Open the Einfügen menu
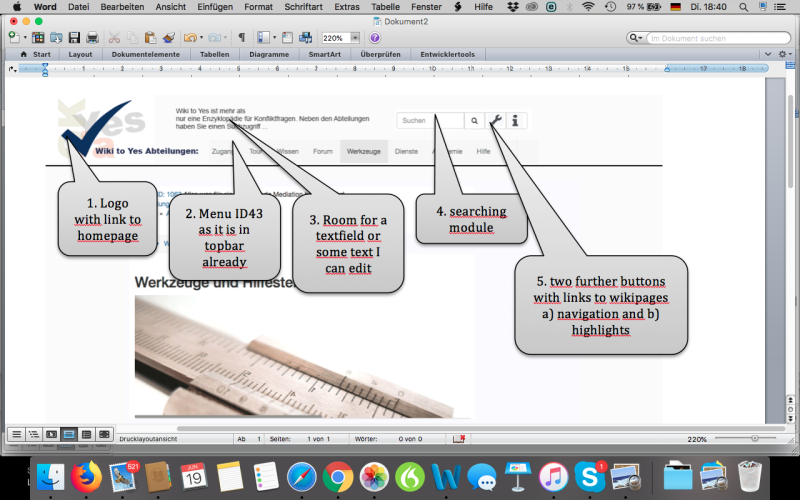 tap(215, 6)
